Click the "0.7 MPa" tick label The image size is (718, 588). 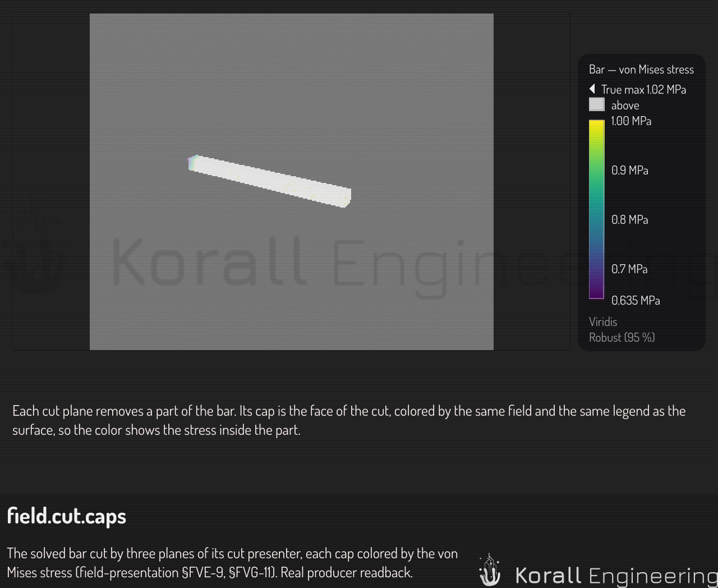coord(629,269)
